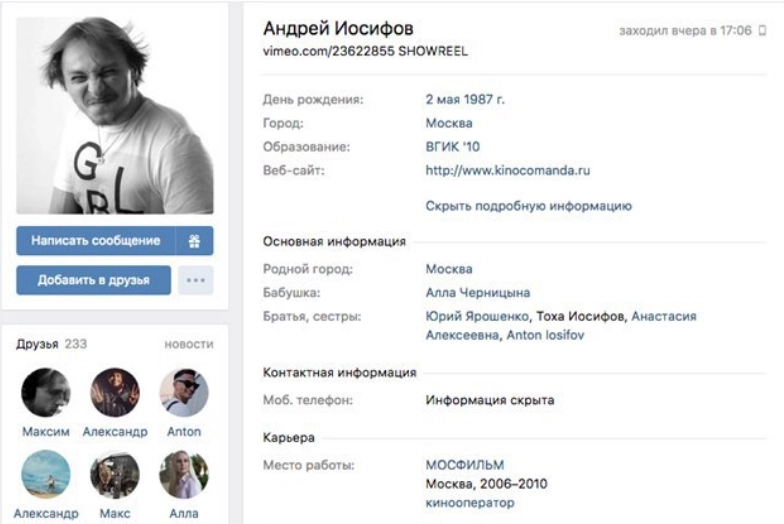Click the ВГИК '10 education link
The height and width of the screenshot is (524, 784).
tap(452, 146)
